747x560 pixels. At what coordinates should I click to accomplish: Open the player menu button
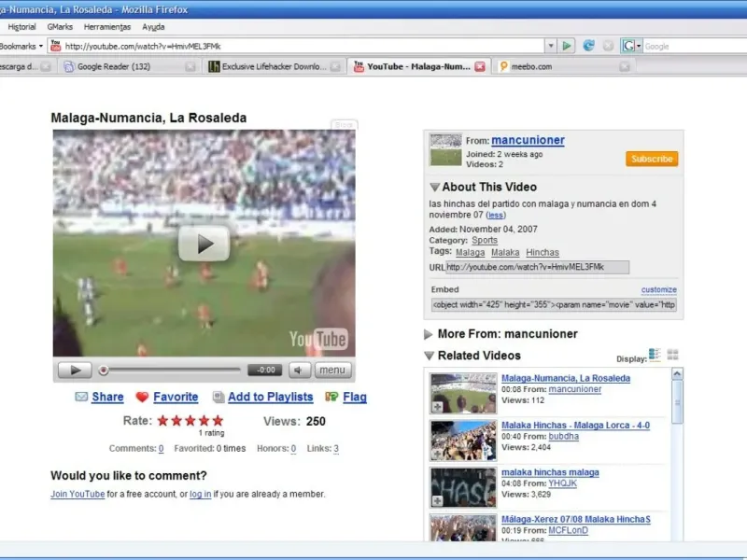pos(333,370)
